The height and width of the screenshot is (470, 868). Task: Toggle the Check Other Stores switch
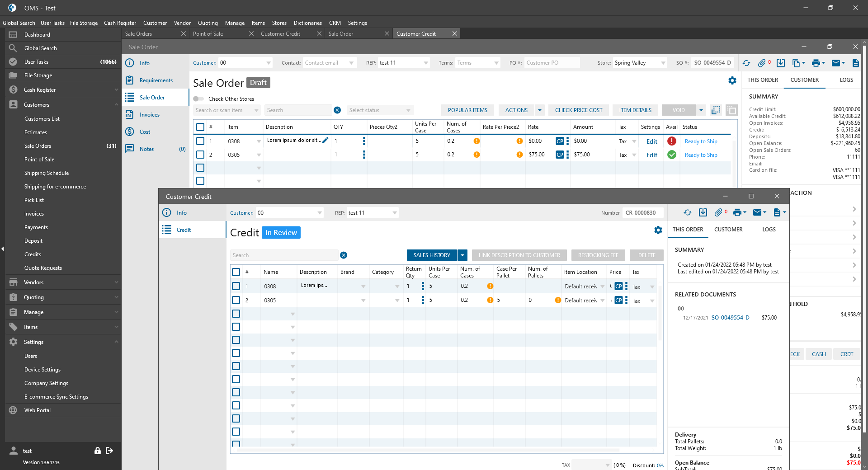click(x=198, y=99)
